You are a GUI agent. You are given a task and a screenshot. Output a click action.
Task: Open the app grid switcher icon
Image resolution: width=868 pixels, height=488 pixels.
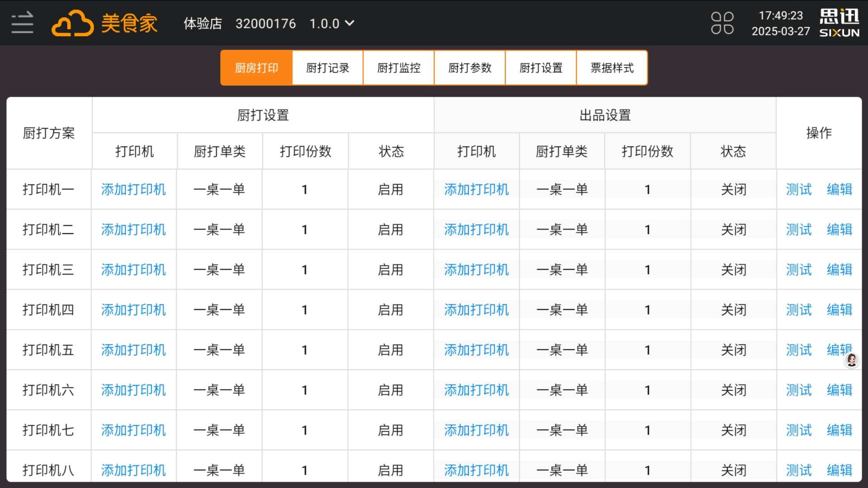click(x=722, y=22)
